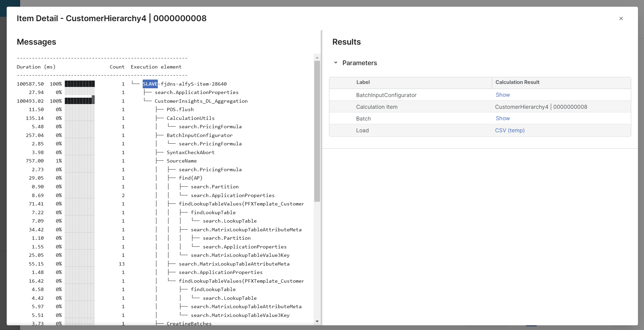Collapse the Parameters section chevron
The image size is (644, 330).
point(335,63)
